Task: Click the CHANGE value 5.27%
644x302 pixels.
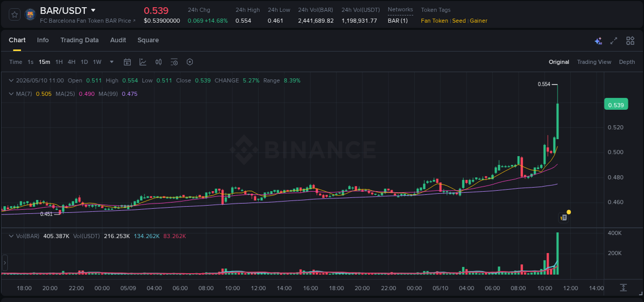Action: tap(251, 80)
